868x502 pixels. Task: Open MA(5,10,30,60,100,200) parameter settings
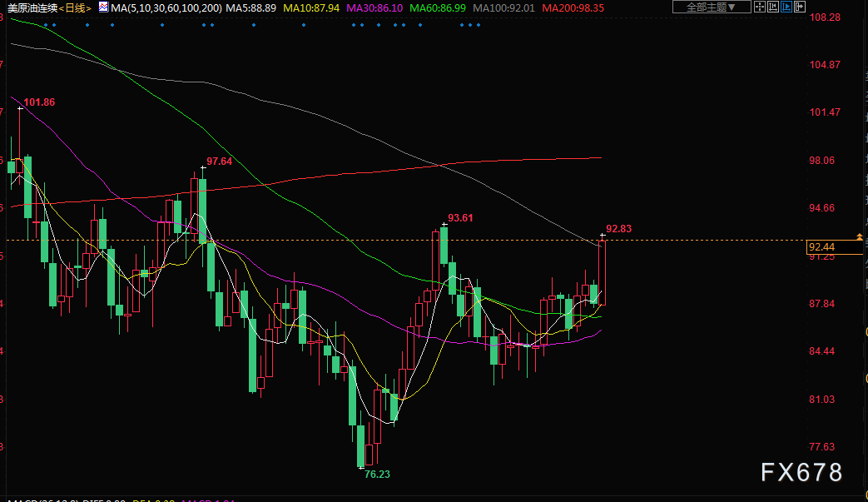click(166, 7)
